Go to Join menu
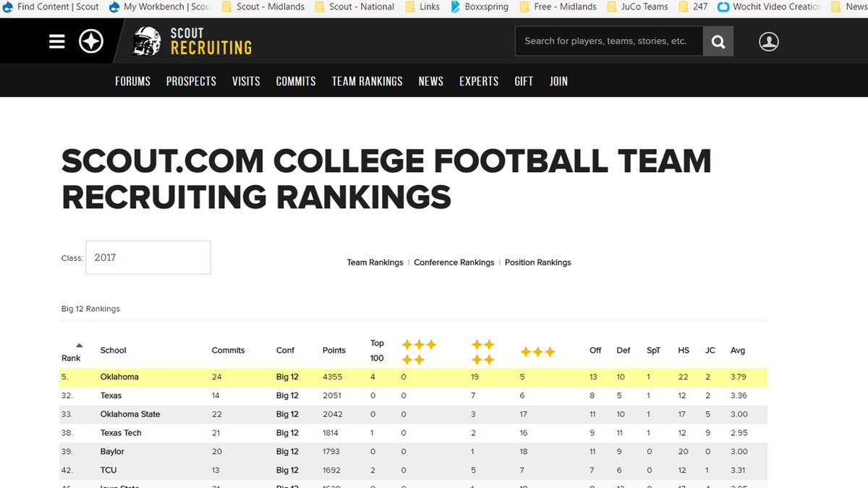The image size is (868, 488). coord(558,81)
